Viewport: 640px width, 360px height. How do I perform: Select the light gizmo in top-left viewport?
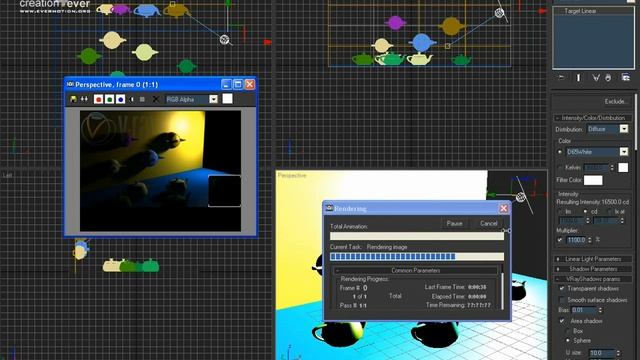224,40
